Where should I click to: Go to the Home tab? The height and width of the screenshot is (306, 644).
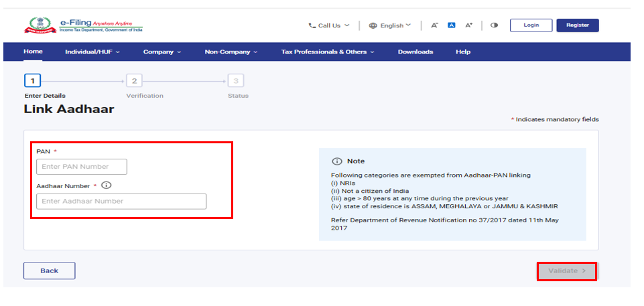[x=33, y=52]
